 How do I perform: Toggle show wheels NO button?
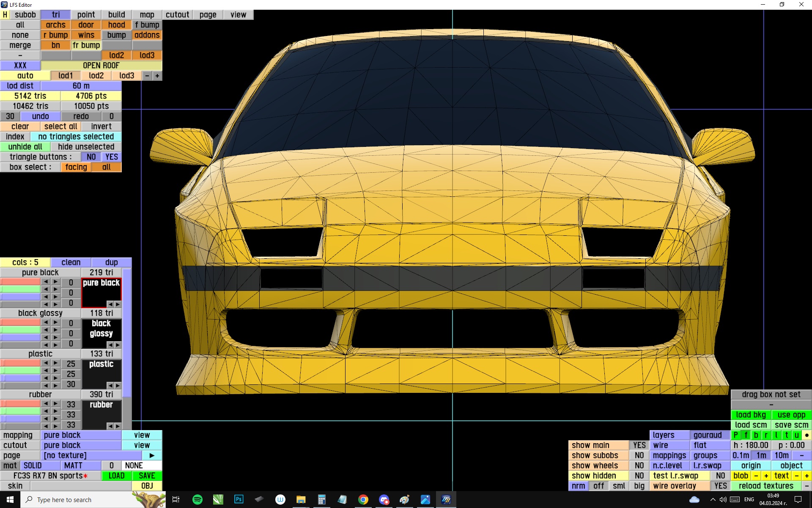[x=639, y=465]
